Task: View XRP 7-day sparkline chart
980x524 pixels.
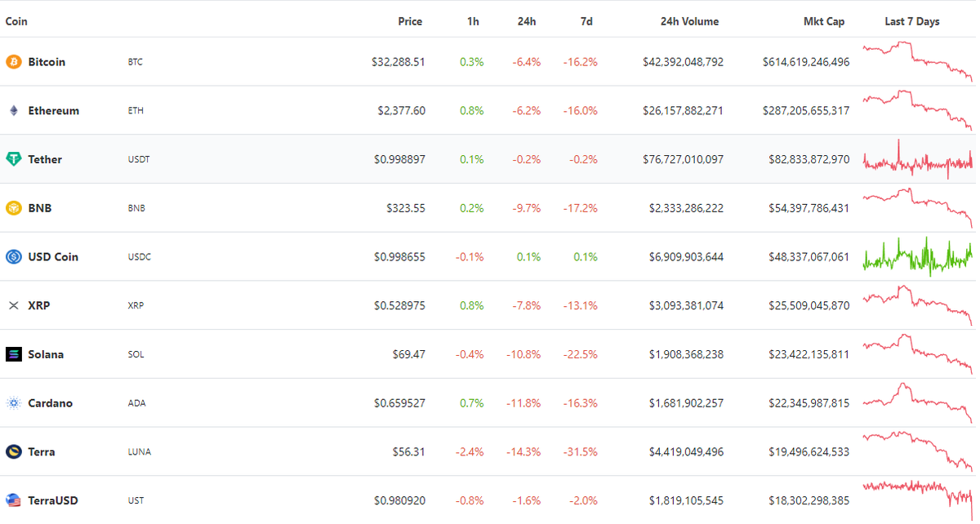Action: coord(918,305)
